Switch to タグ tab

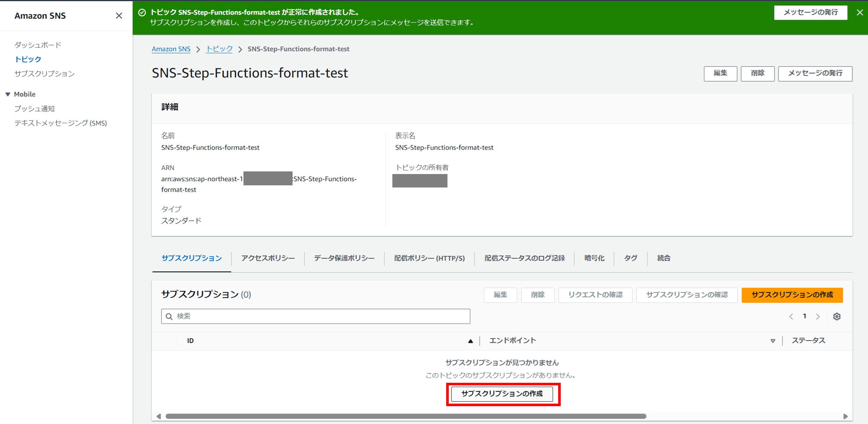click(x=631, y=258)
